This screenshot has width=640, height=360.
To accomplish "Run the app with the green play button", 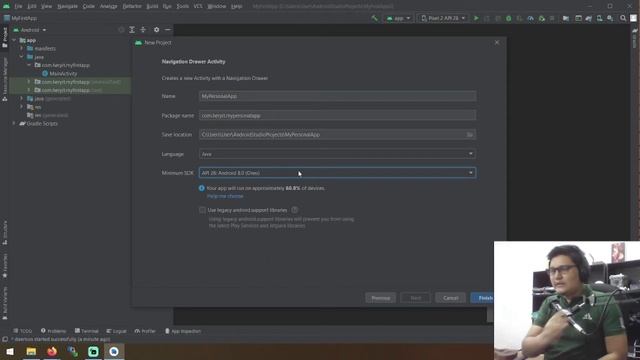I will 476,18.
